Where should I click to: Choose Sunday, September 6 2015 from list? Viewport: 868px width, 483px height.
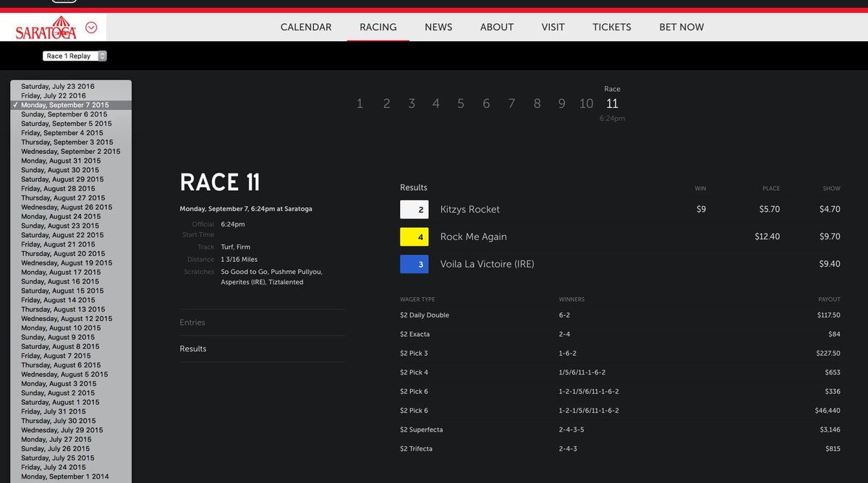(64, 114)
